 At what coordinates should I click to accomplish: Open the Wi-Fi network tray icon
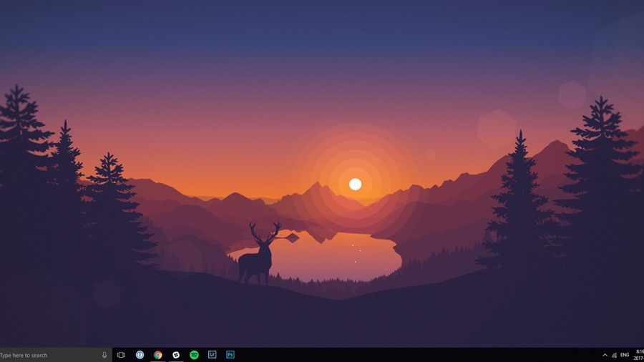[615, 355]
